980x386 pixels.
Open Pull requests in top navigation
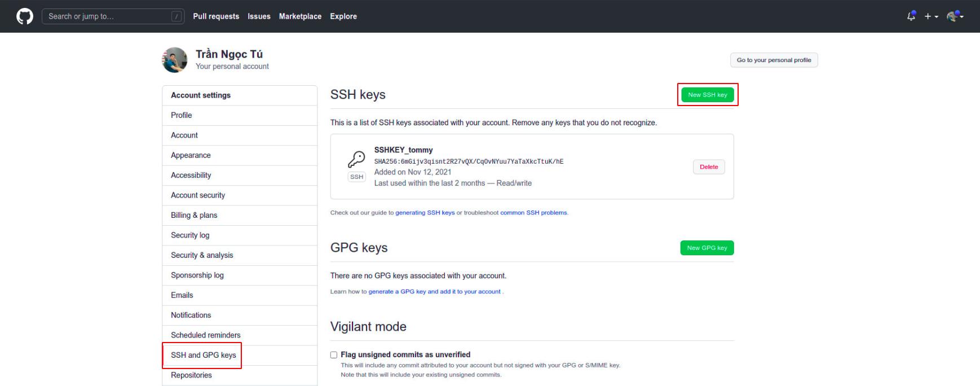click(x=216, y=16)
